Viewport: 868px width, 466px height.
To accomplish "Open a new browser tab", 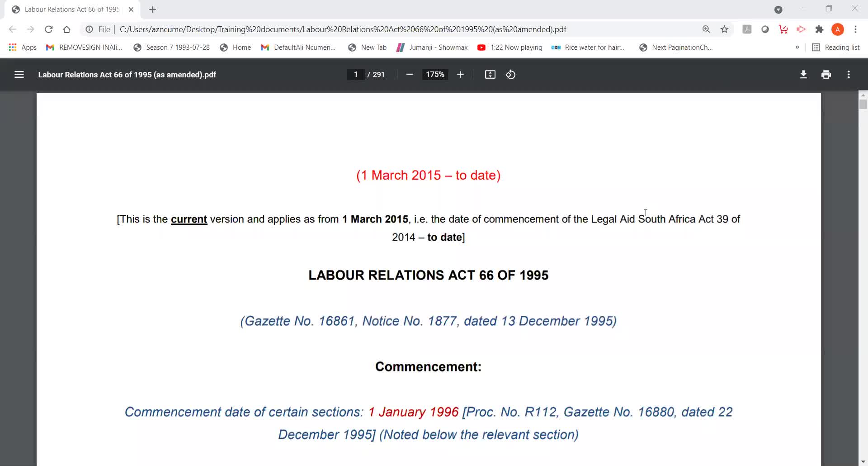I will tap(152, 10).
